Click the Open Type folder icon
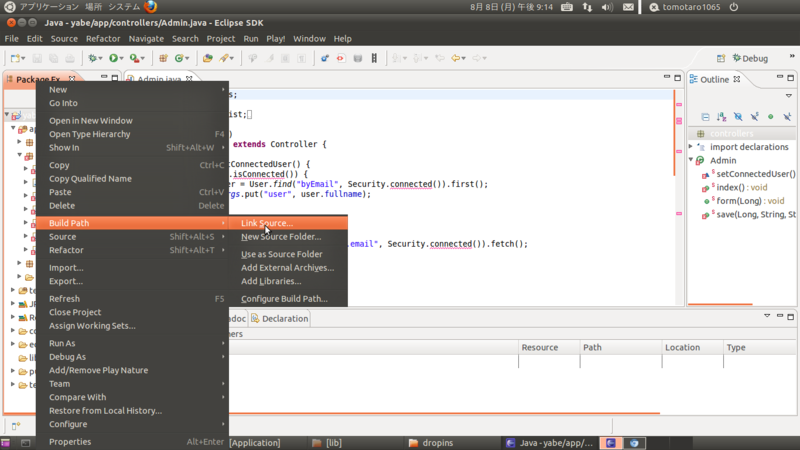This screenshot has height=450, width=800. [207, 58]
